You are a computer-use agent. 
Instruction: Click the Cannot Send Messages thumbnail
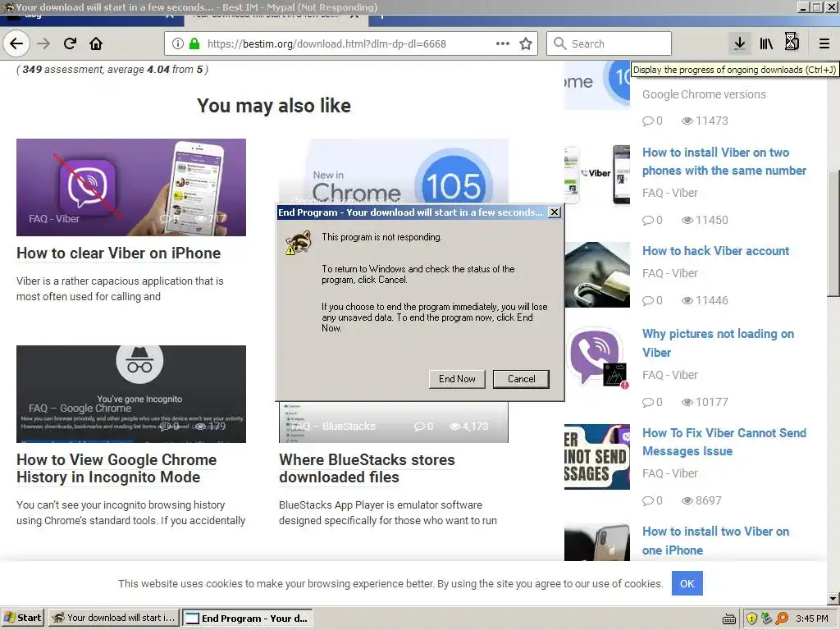coord(597,456)
